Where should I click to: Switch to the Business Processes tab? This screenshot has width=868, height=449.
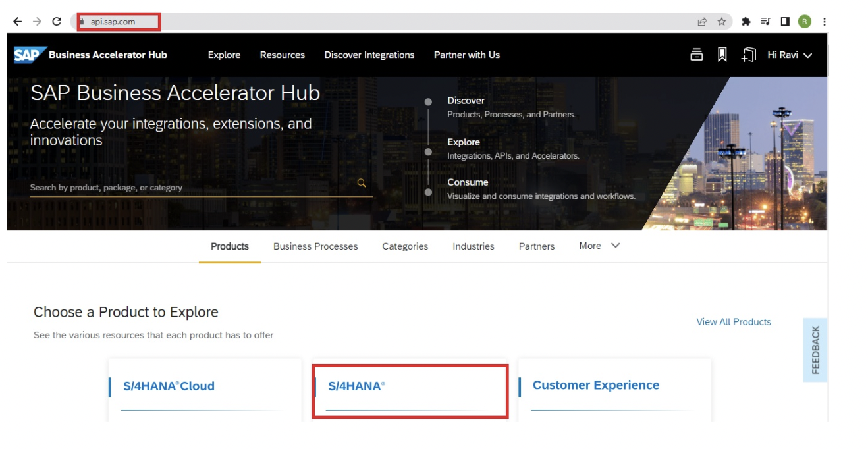point(315,246)
